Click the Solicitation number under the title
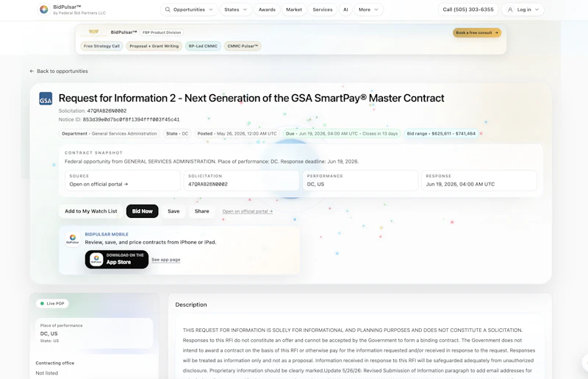Image resolution: width=588 pixels, height=379 pixels. point(107,111)
